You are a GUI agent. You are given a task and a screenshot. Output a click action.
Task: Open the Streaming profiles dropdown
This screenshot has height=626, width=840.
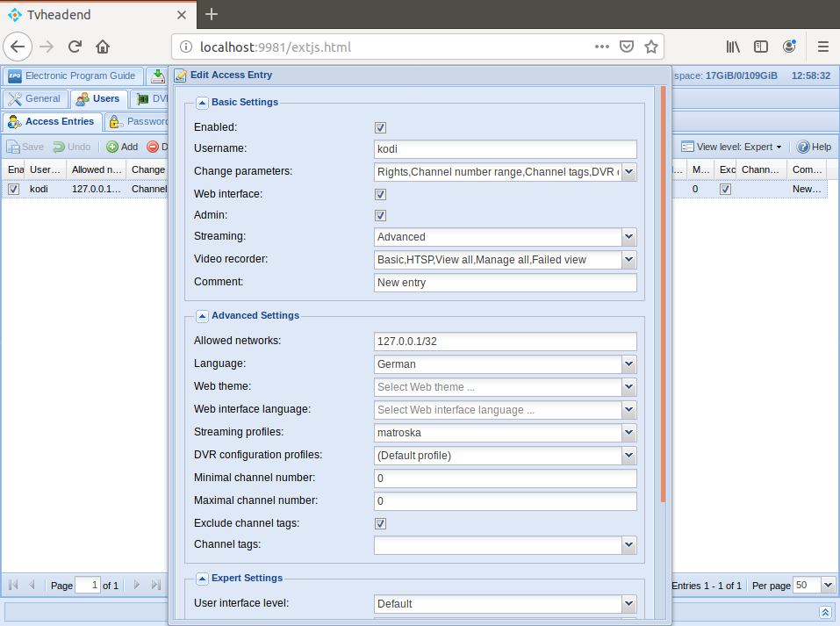[629, 433]
